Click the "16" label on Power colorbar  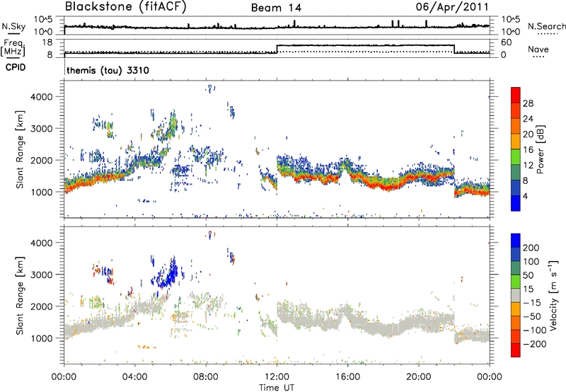pyautogui.click(x=528, y=150)
